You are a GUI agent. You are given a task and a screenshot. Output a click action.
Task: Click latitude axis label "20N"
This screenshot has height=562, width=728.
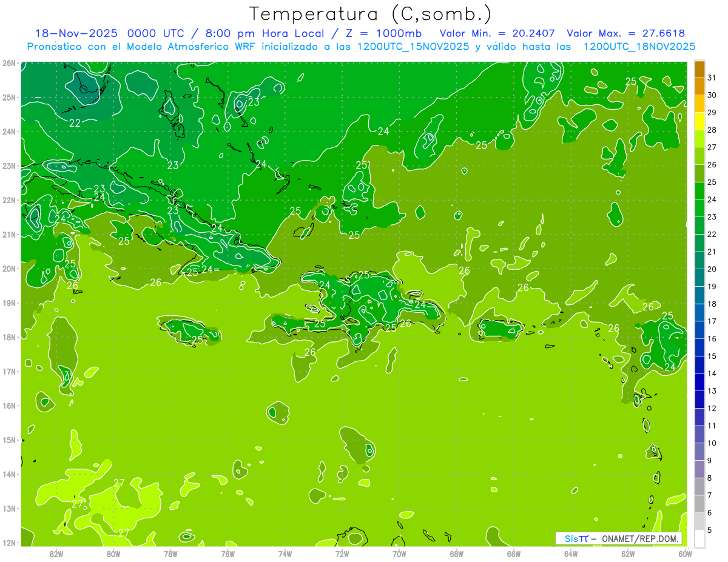point(8,269)
